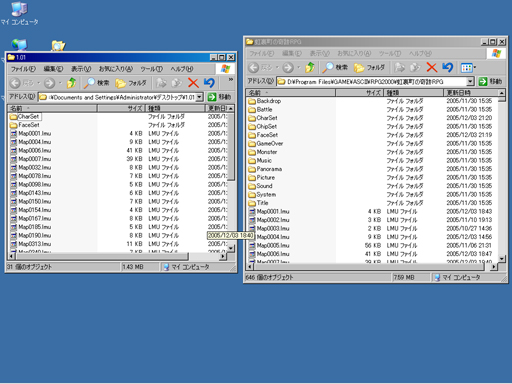This screenshot has height=384, width=512.
Task: Click the green Go arrow in 1.01 window
Action: coord(212,97)
